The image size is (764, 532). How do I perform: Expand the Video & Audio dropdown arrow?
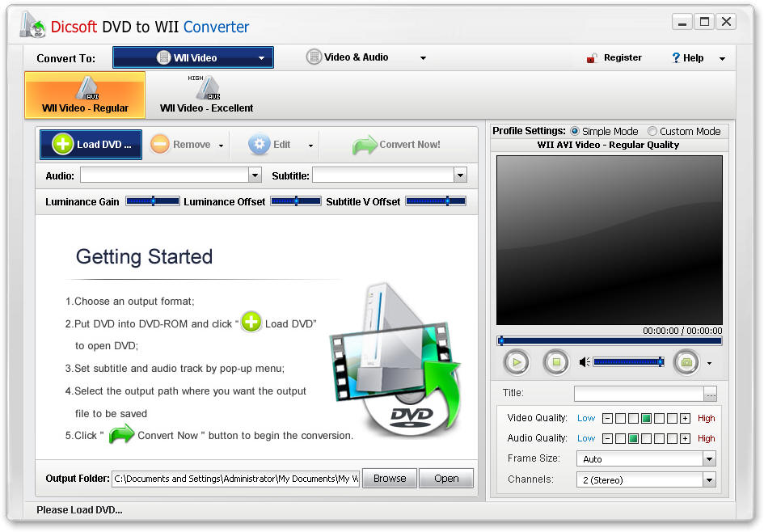tap(423, 58)
